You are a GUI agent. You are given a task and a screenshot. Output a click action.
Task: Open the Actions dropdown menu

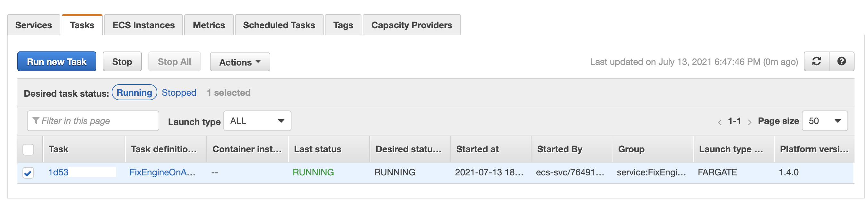pos(240,62)
